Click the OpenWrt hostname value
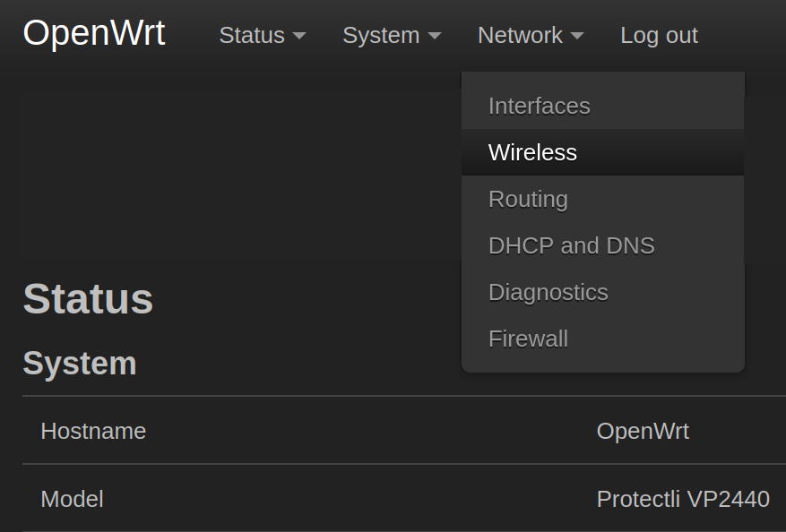 [x=643, y=431]
